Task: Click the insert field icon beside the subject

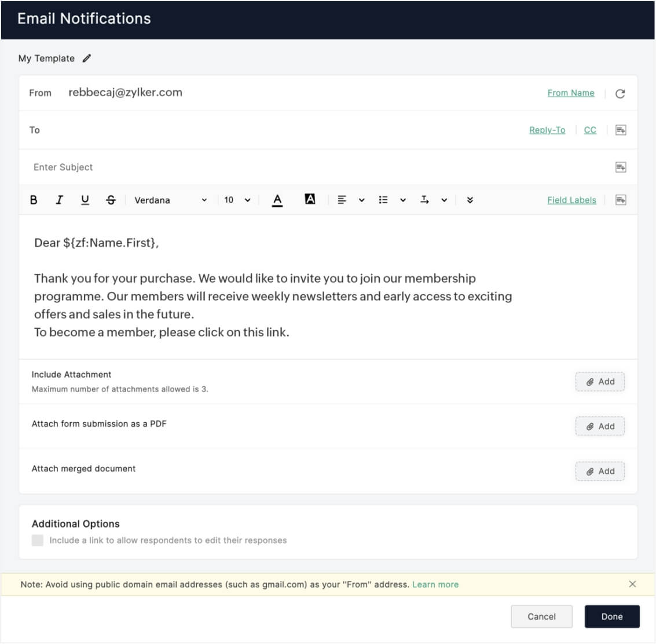Action: (x=620, y=167)
